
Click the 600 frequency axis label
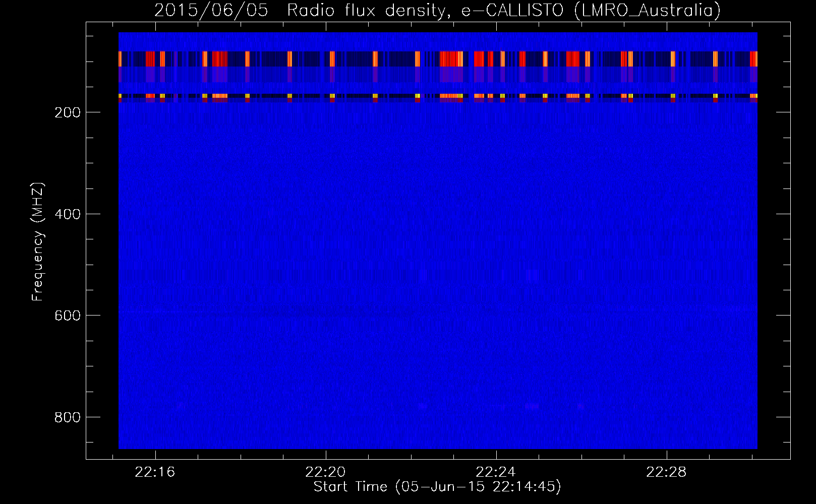67,316
